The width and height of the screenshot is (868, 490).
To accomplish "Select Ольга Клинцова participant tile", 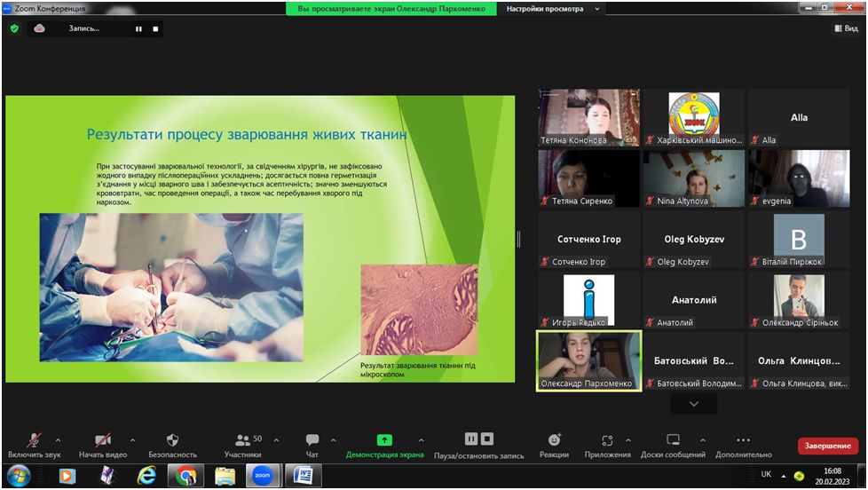I will click(799, 361).
